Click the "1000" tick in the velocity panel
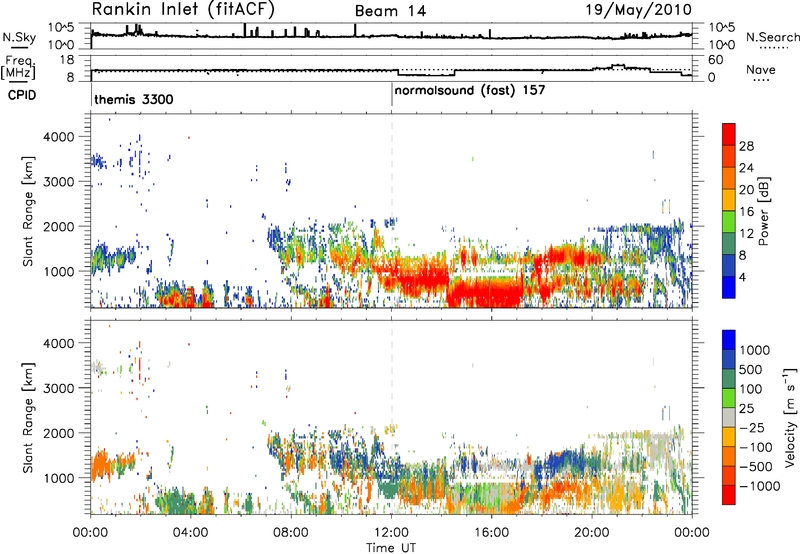Image resolution: width=800 pixels, height=554 pixels. (59, 478)
